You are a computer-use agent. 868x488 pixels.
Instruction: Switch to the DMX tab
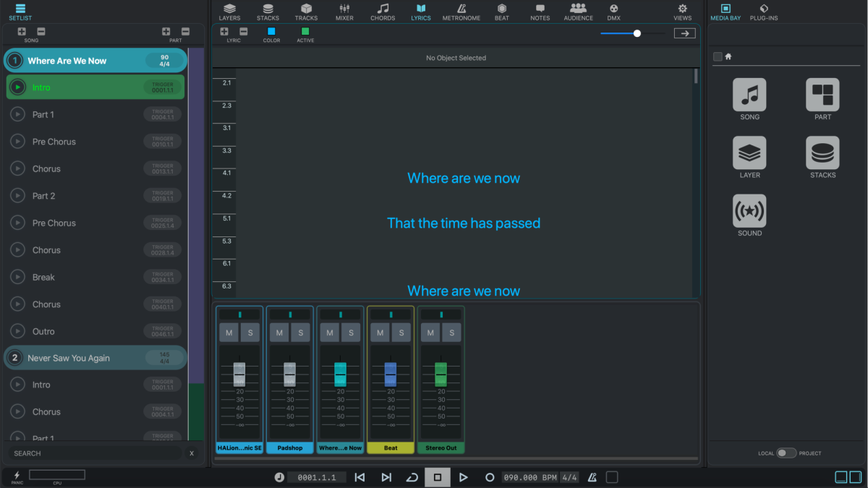[613, 12]
